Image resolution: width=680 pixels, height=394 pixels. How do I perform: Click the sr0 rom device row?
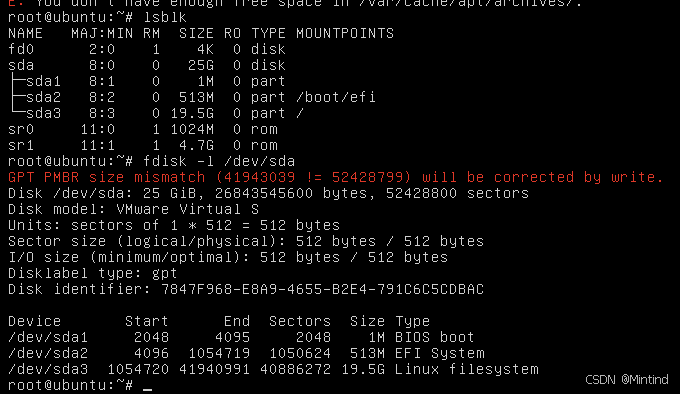coord(143,129)
